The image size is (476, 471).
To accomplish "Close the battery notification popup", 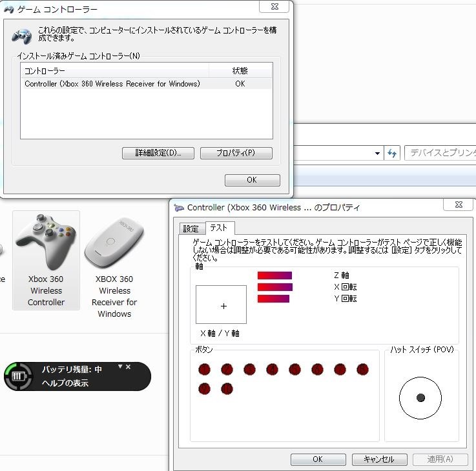I will point(128,366).
